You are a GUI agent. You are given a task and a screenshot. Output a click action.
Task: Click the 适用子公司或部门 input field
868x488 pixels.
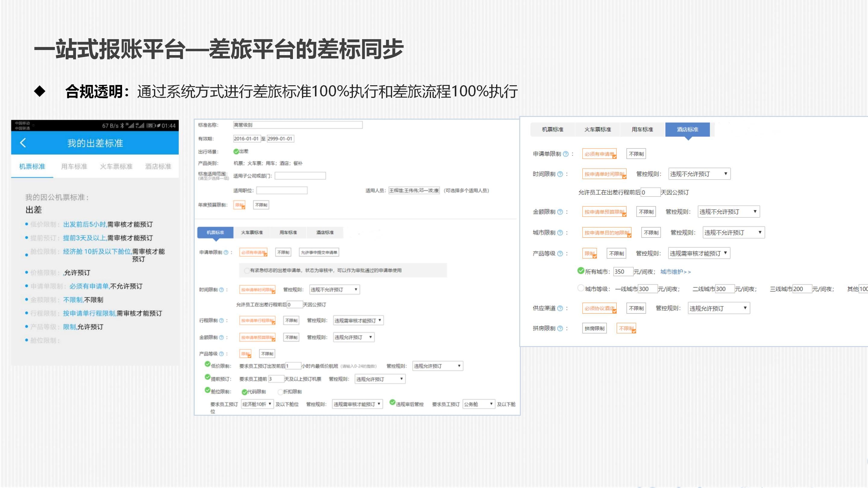300,176
